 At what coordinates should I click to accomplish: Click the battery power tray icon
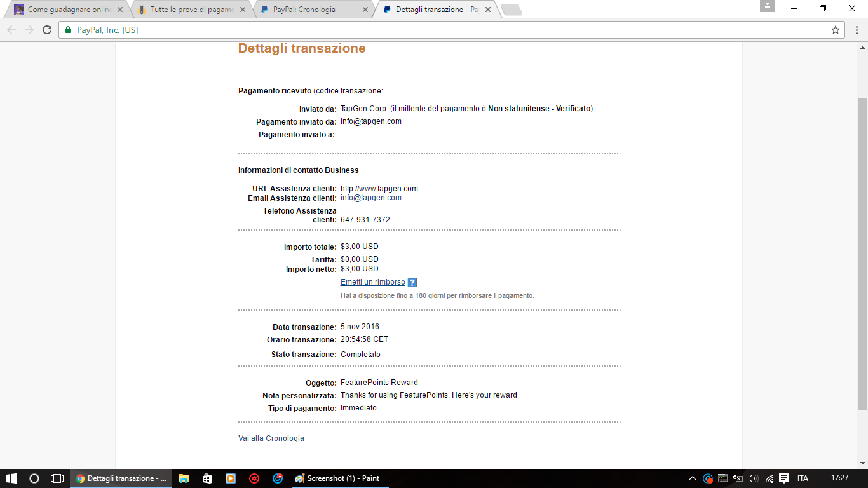point(738,478)
